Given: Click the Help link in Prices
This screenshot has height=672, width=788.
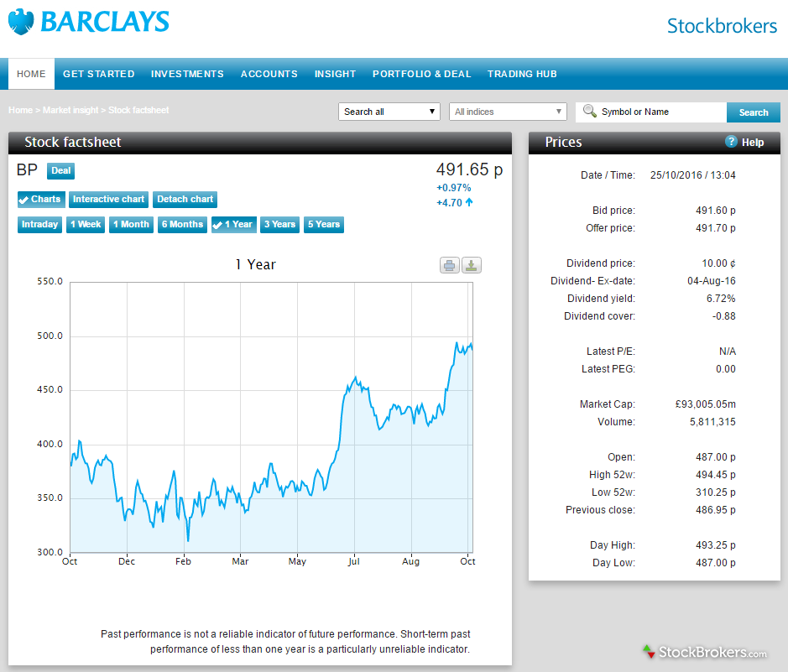Looking at the screenshot, I should pyautogui.click(x=753, y=142).
